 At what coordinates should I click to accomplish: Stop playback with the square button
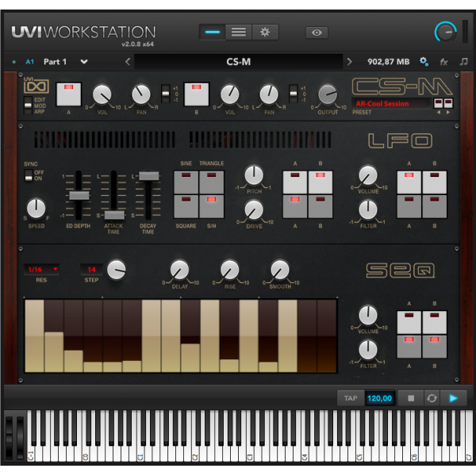point(411,398)
